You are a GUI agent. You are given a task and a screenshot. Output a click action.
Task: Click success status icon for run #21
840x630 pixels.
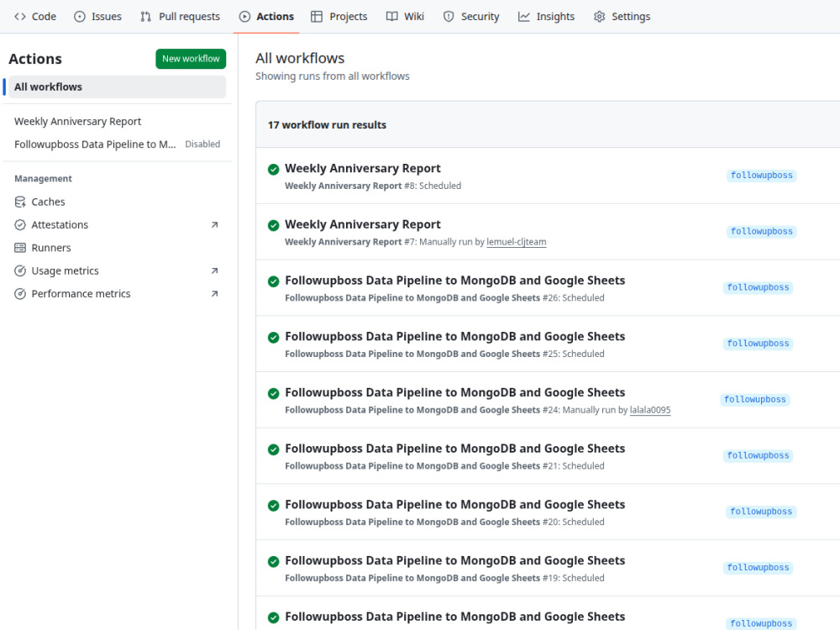tap(273, 450)
